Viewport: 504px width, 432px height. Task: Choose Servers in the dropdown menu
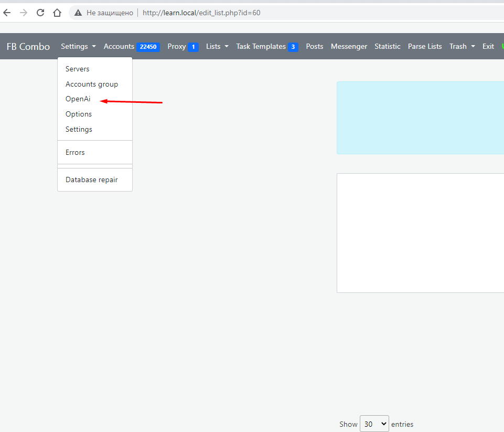click(78, 69)
